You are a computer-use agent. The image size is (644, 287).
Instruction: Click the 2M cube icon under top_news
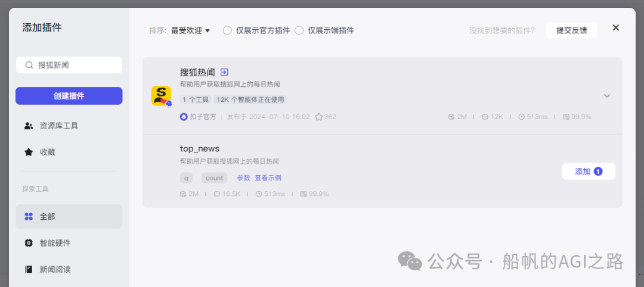183,194
